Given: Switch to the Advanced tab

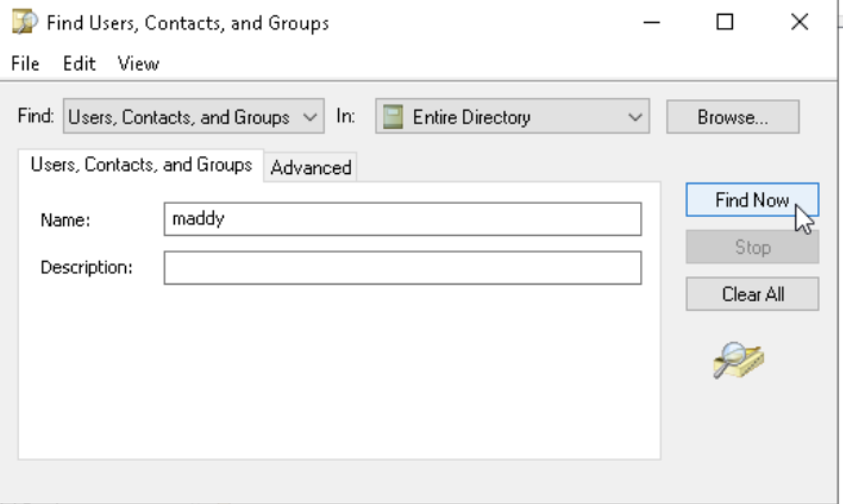Looking at the screenshot, I should [x=311, y=168].
